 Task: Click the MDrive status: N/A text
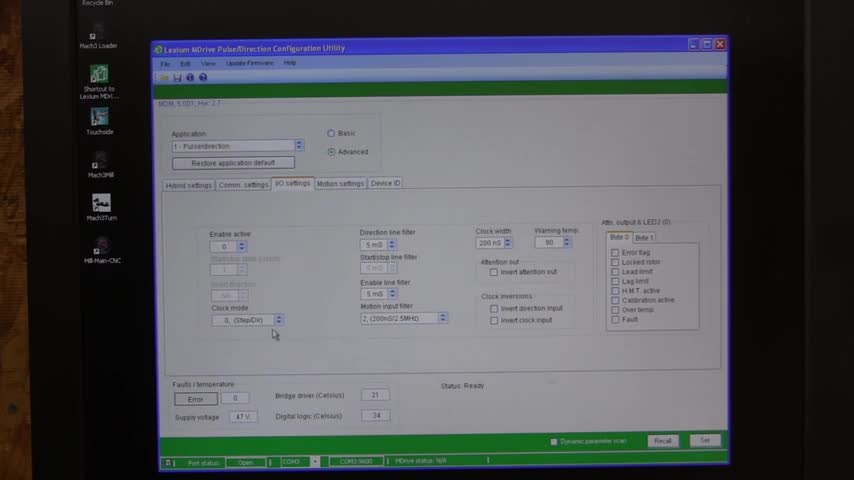422,461
